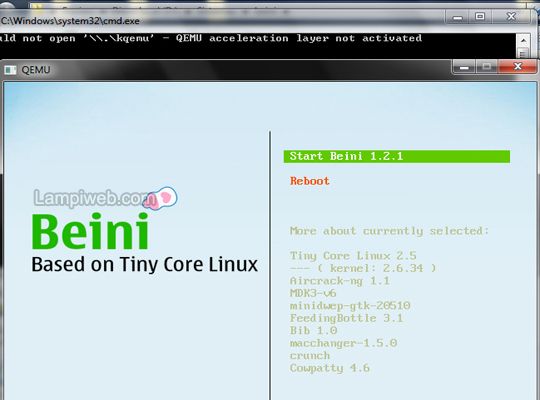This screenshot has width=540, height=400.
Task: Click the 'MDK3-v6' line
Action: click(x=313, y=294)
